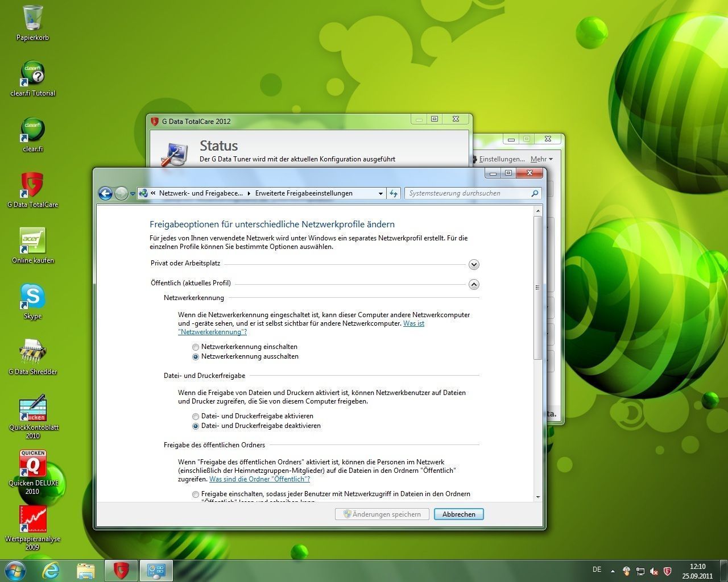Image resolution: width=728 pixels, height=582 pixels.
Task: Show hidden tray icons arrow
Action: point(613,571)
